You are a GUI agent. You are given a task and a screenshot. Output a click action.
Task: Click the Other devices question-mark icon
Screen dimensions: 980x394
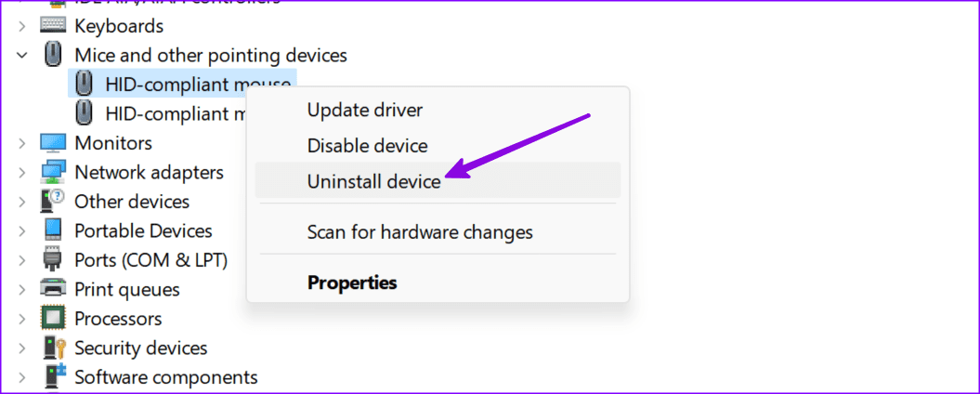pos(53,202)
